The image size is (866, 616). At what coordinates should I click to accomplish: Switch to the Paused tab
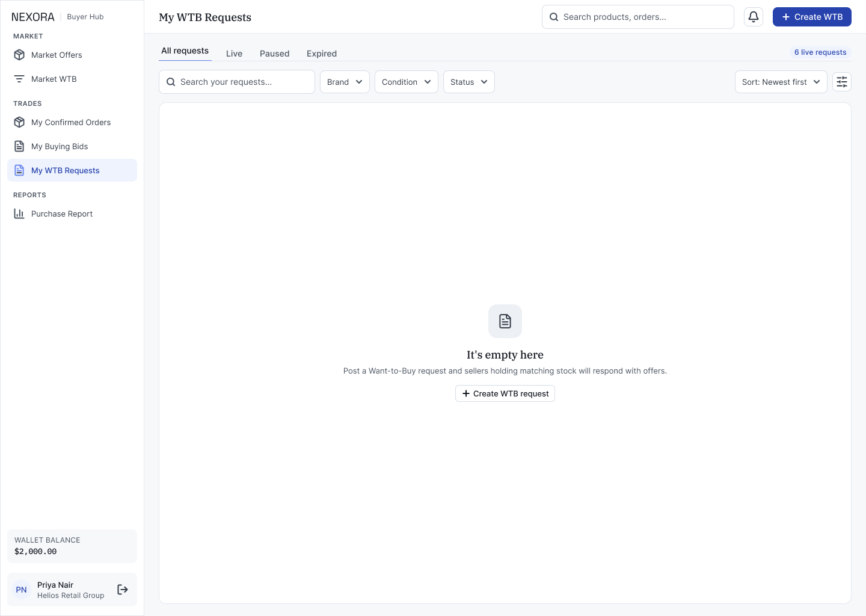[x=275, y=54]
